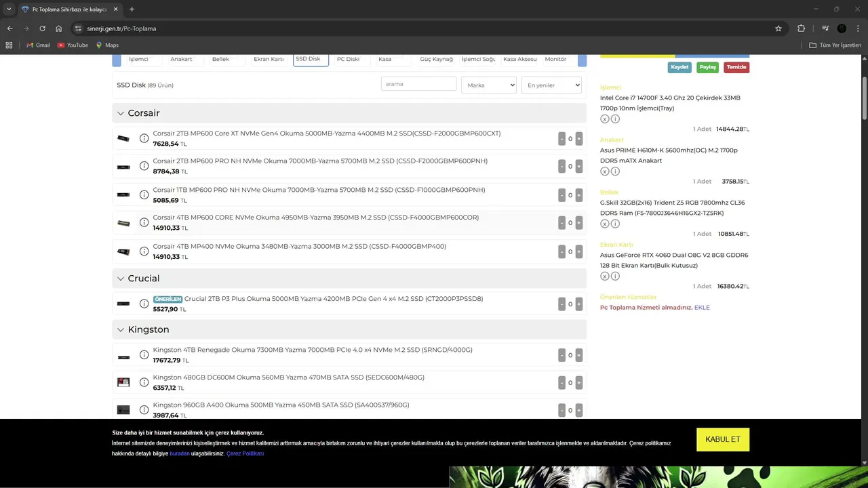Decrease quantity of Corsair 2TB MP600 PRO NH
The image size is (868, 488).
[561, 166]
